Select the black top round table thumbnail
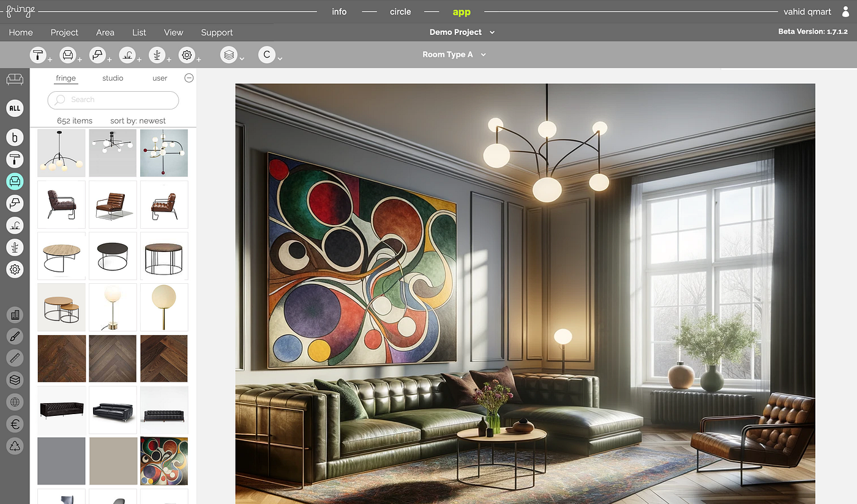This screenshot has height=504, width=857. tap(113, 256)
